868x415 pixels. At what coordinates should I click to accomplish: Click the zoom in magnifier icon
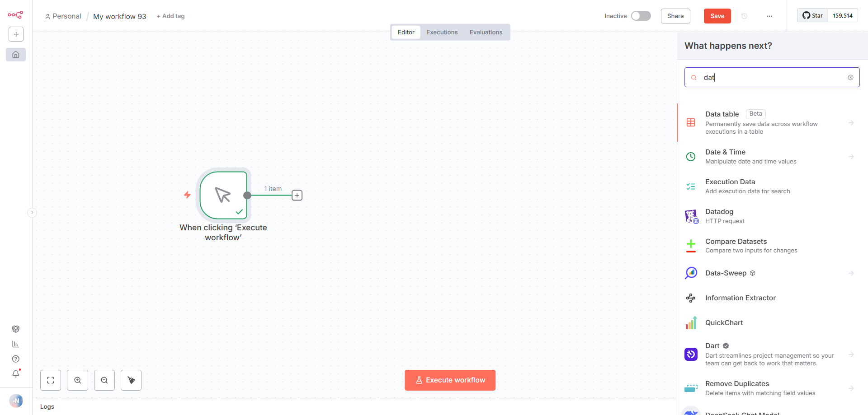pyautogui.click(x=78, y=380)
